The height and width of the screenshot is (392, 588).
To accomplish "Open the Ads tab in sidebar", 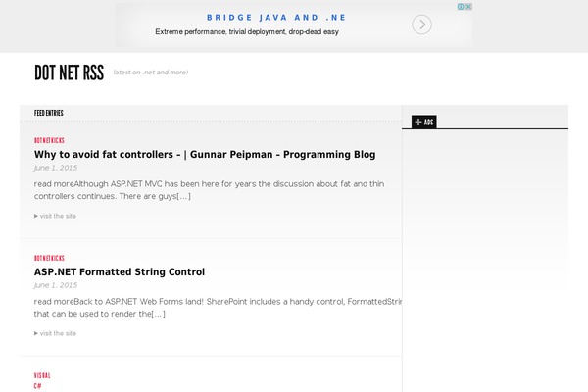I will 423,122.
